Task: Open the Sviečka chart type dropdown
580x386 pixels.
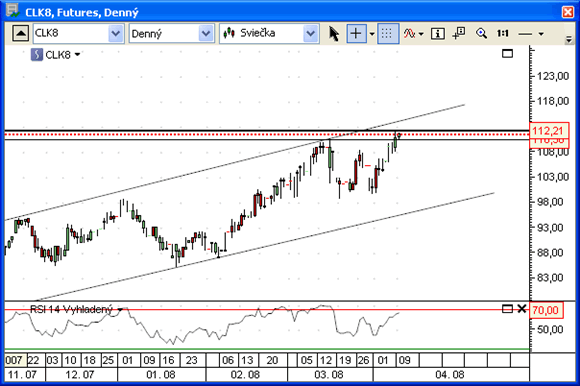Action: (311, 34)
